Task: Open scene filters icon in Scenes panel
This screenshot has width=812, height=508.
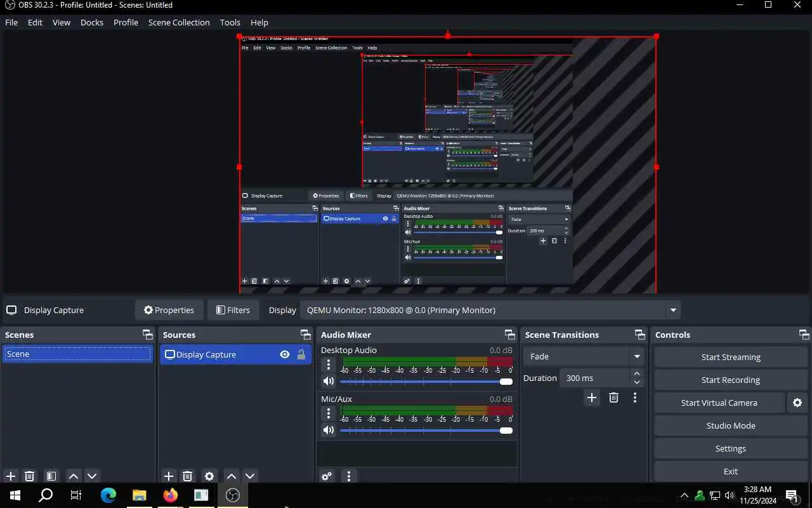Action: tap(51, 476)
